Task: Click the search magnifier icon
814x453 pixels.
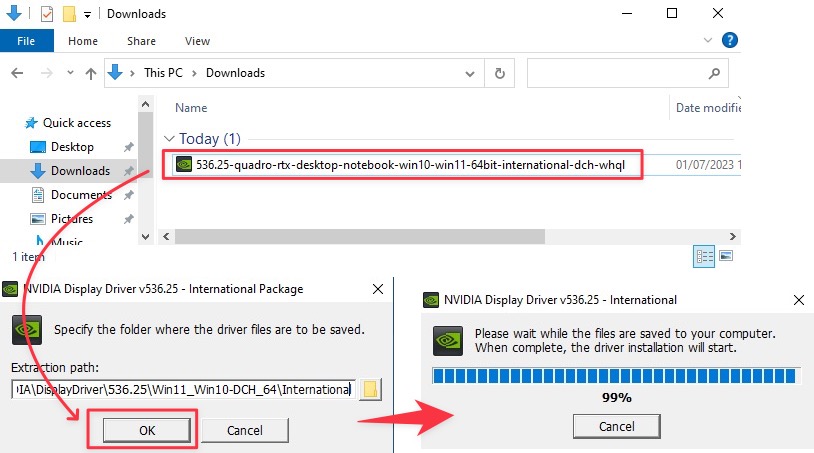Action: pos(714,74)
